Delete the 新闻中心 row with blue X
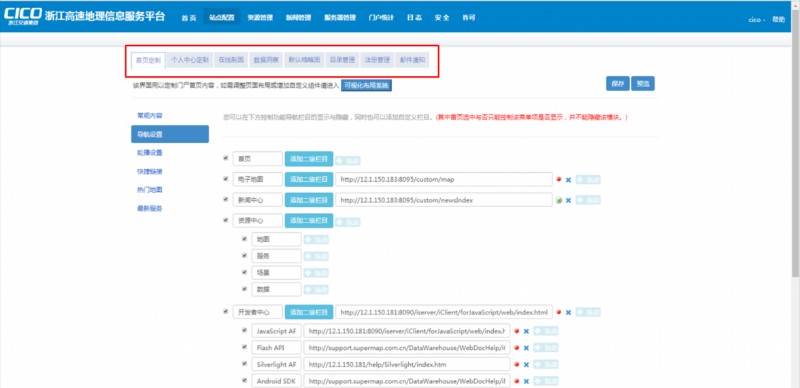 (568, 201)
